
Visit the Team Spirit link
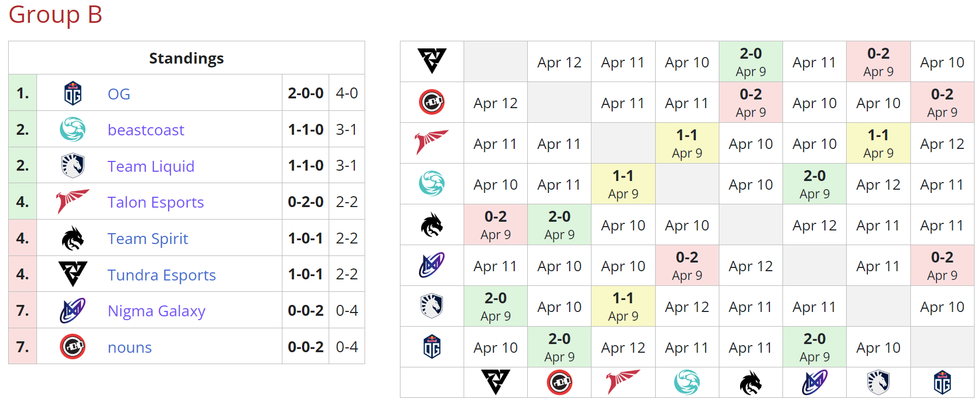[147, 239]
